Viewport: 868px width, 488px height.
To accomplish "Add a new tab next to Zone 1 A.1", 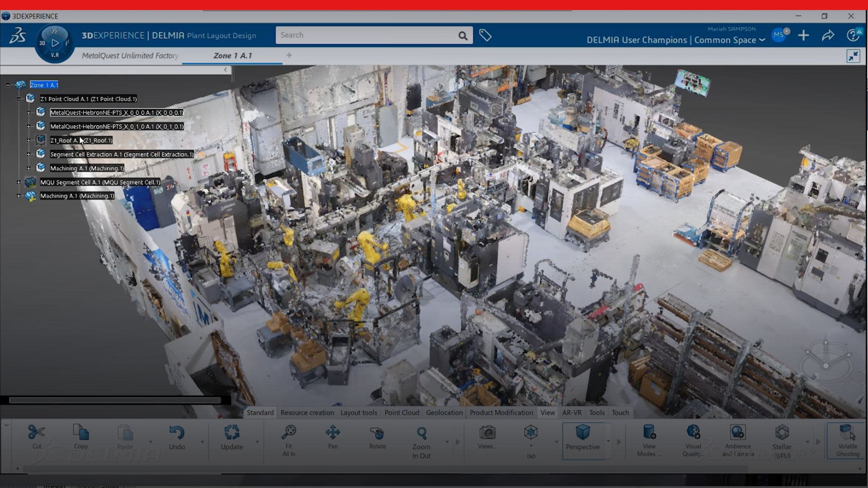I will 289,55.
